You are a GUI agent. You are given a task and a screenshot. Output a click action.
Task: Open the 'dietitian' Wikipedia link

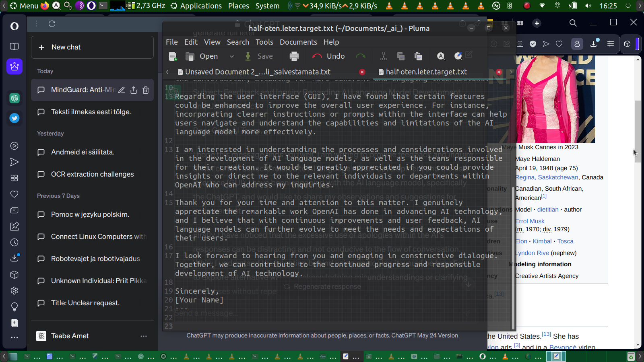pos(548,210)
